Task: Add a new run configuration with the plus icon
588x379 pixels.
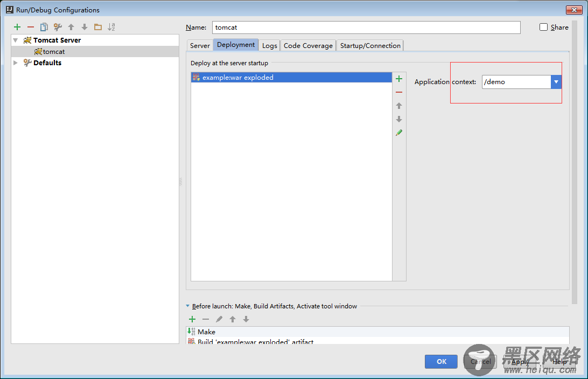Action: (x=17, y=27)
